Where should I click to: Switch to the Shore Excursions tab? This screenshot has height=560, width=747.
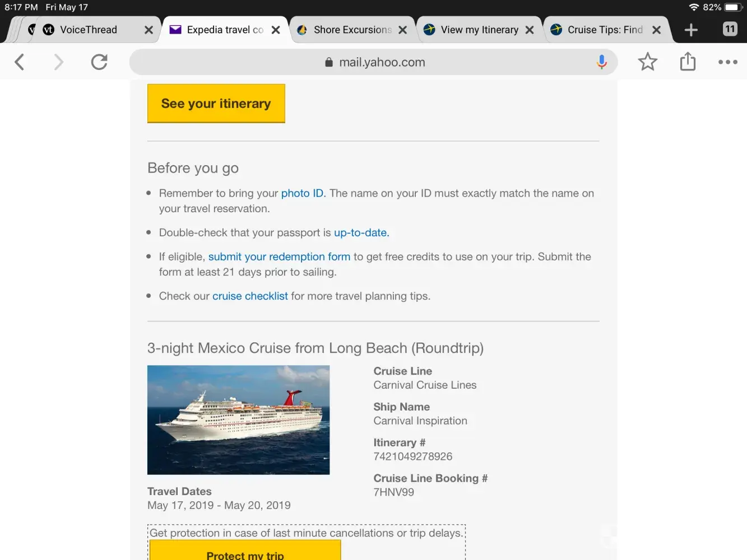click(352, 30)
